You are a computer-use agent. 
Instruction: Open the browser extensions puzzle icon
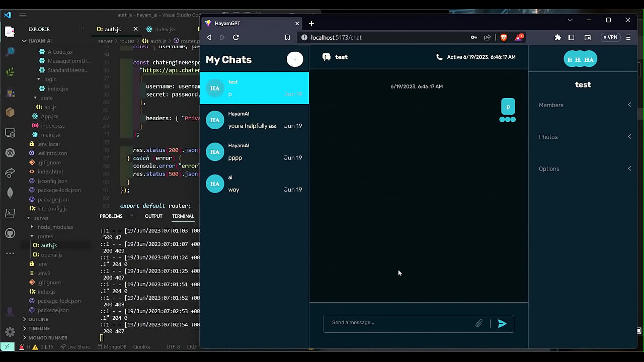(x=557, y=37)
